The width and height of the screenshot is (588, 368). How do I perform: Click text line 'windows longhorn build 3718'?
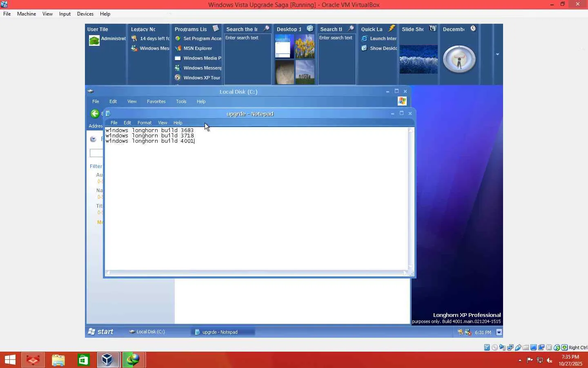click(x=149, y=136)
